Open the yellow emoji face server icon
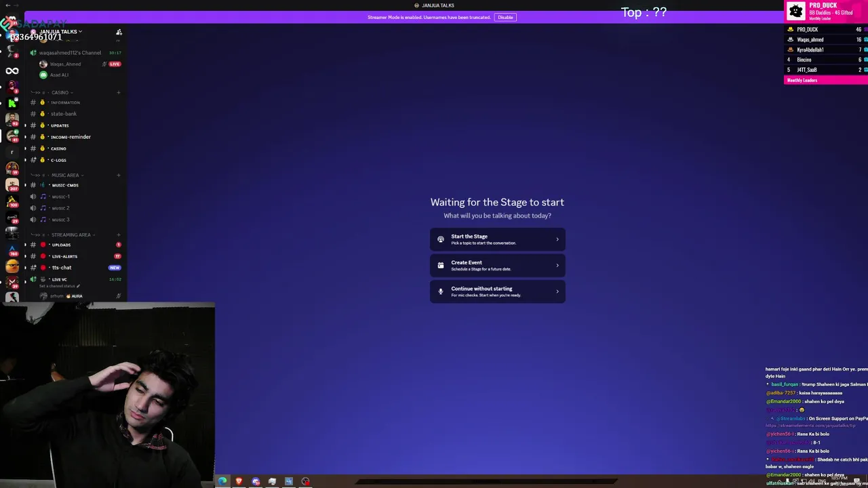Screen dimensions: 868x488 [x=12, y=266]
